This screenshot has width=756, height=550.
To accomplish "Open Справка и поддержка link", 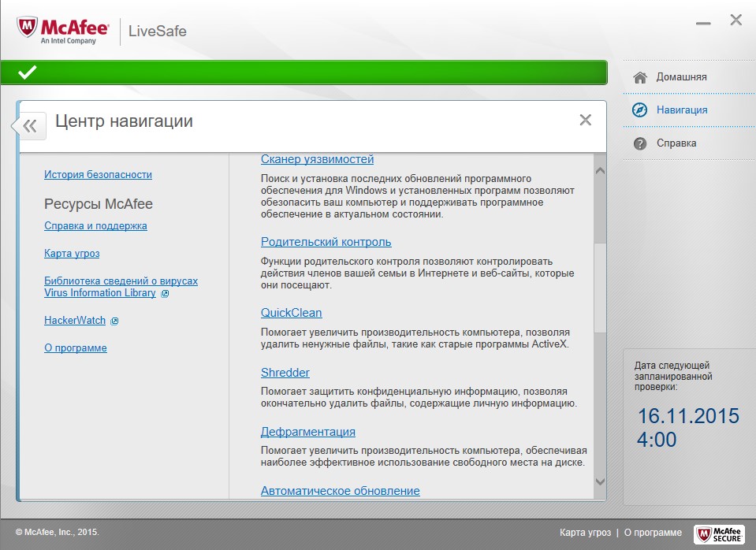I will pos(95,225).
